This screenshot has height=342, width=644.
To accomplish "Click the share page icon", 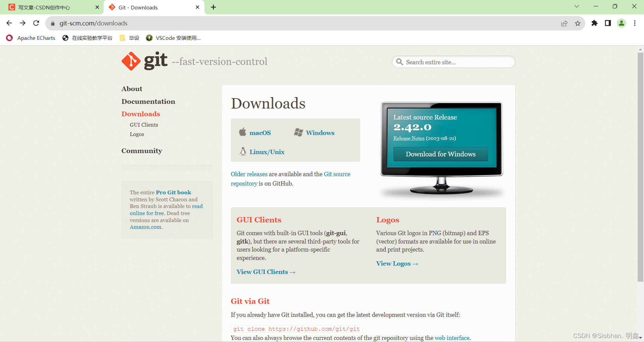I will pos(564,23).
